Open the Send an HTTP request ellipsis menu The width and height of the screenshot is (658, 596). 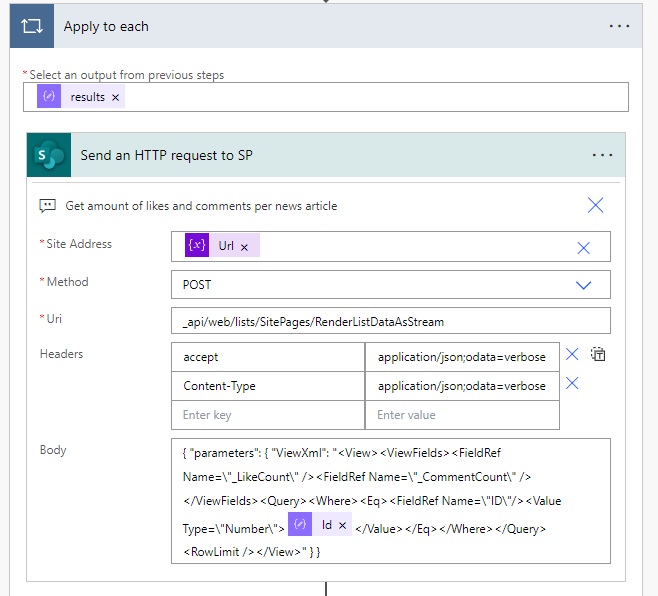click(602, 155)
